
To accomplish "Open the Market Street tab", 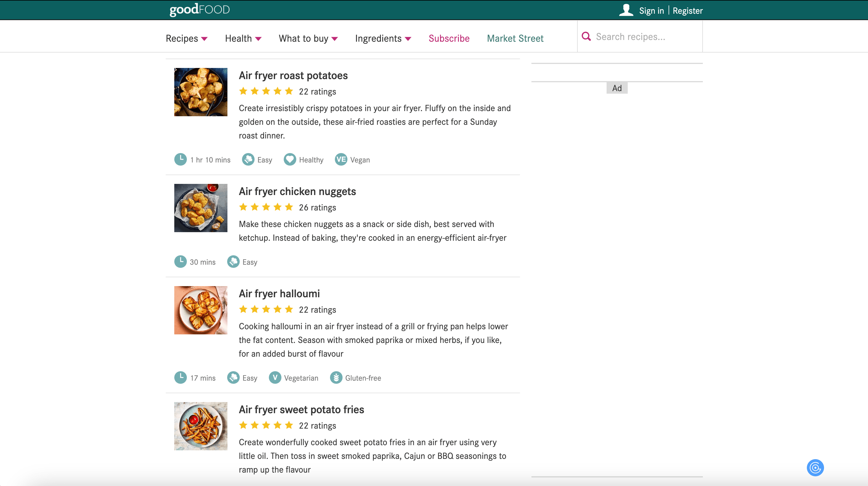I will click(x=515, y=38).
